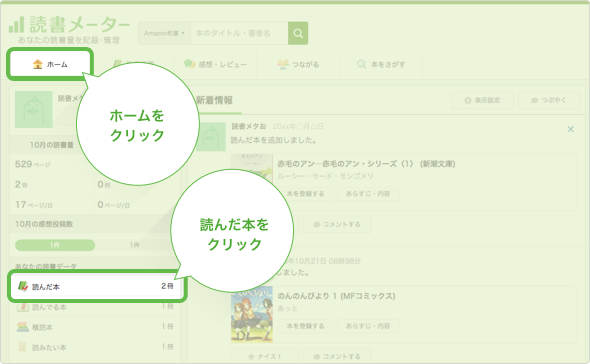The image size is (590, 364).
Task: Click the gear icon in 表示設定
Action: [x=468, y=100]
